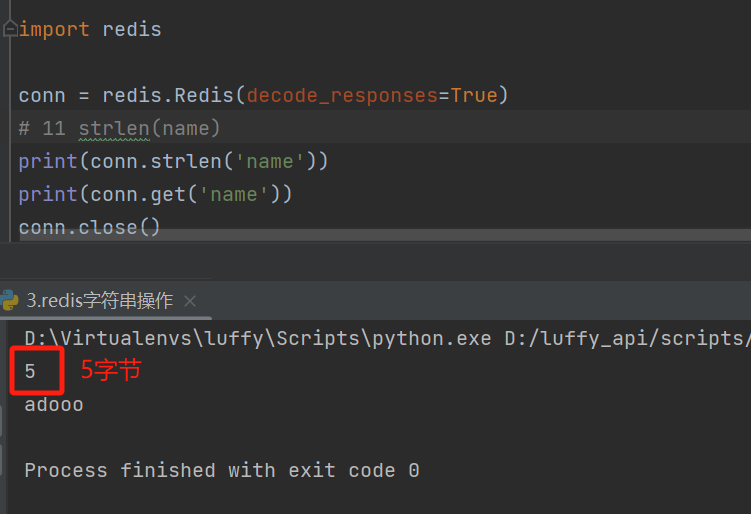Click the decode_responses parameter in code
Viewport: 751px width, 514px height.
click(x=341, y=96)
